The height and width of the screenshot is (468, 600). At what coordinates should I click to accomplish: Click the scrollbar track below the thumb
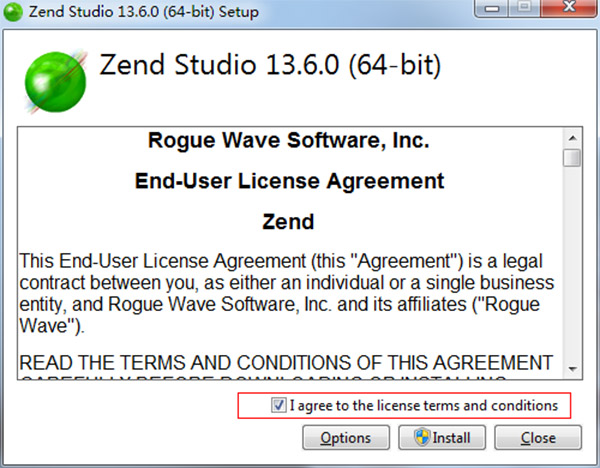(x=572, y=270)
